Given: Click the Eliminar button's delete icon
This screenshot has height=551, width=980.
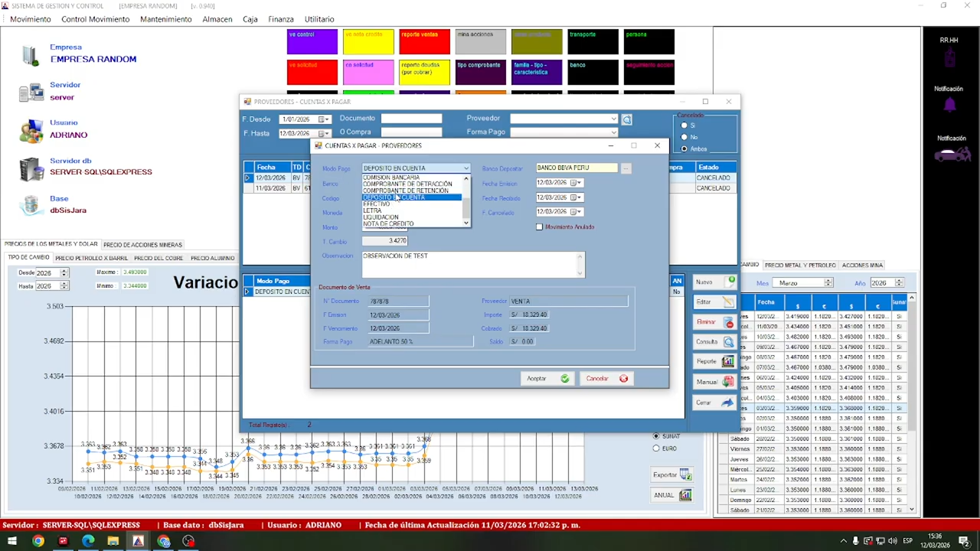Looking at the screenshot, I should point(729,323).
